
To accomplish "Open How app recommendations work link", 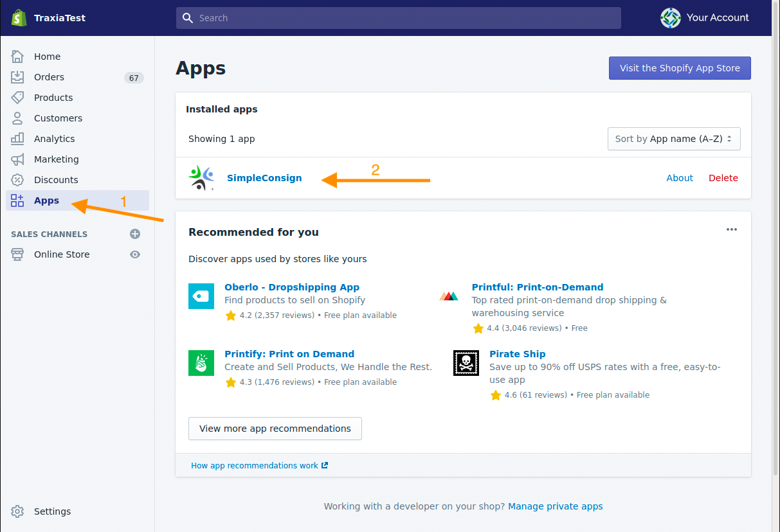I will pos(260,465).
